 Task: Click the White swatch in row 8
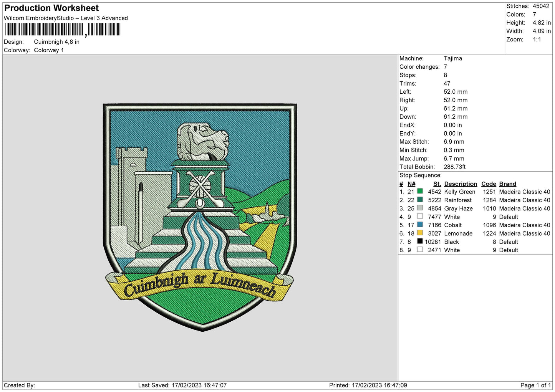coord(420,250)
